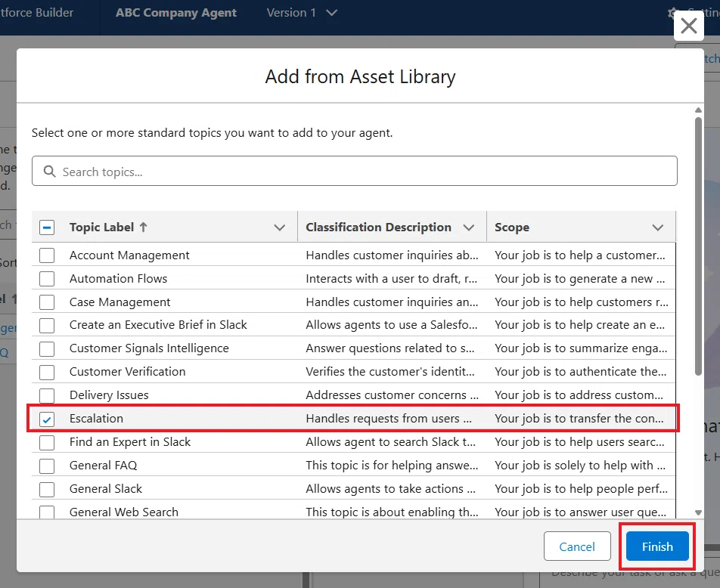Image resolution: width=720 pixels, height=588 pixels.
Task: Click 'Verifies the customer's identit...' cell
Action: click(x=390, y=372)
